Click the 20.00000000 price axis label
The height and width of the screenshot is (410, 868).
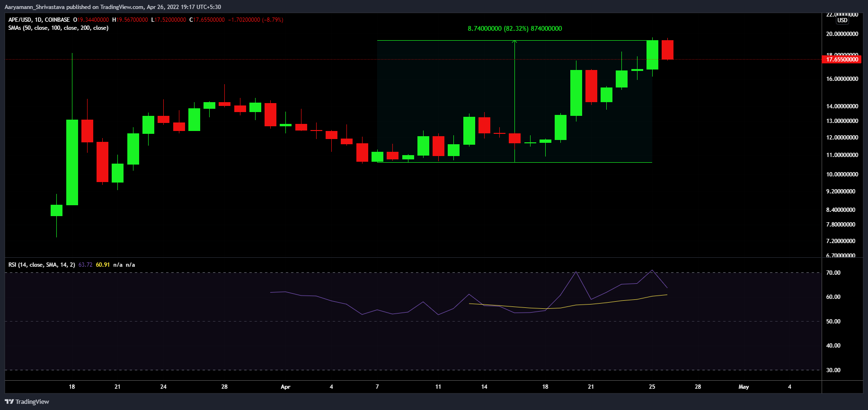point(842,34)
